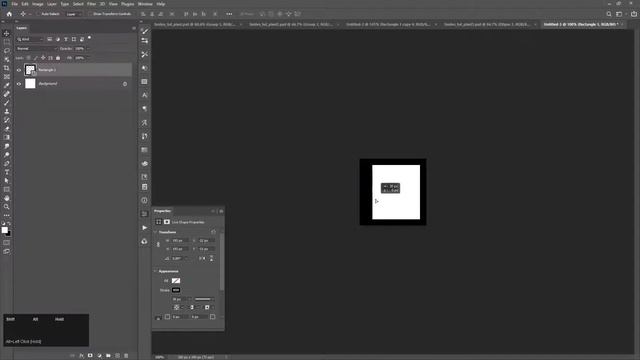Screen dimensions: 640x360
Task: Select the Rectangular Marquee tool
Action: 7,42
